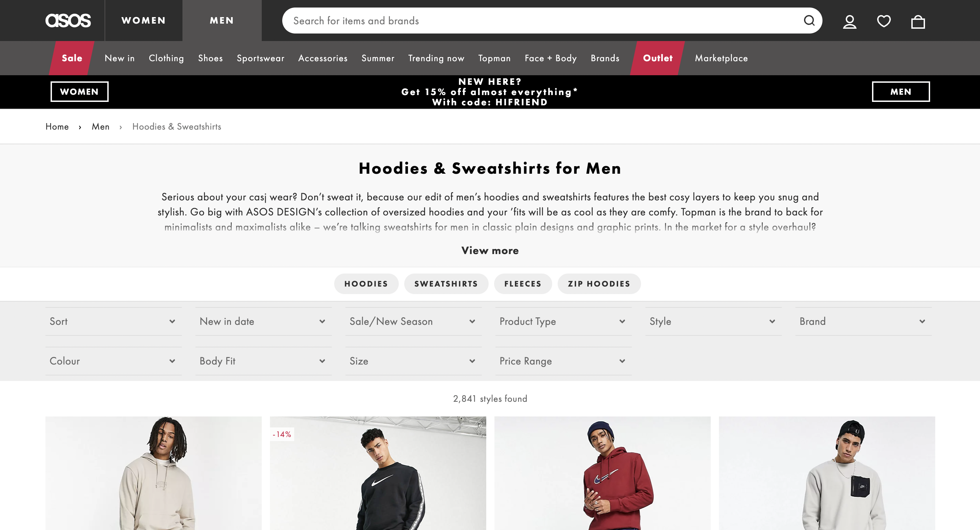
Task: Open the Price Range filter dropdown
Action: coord(563,361)
